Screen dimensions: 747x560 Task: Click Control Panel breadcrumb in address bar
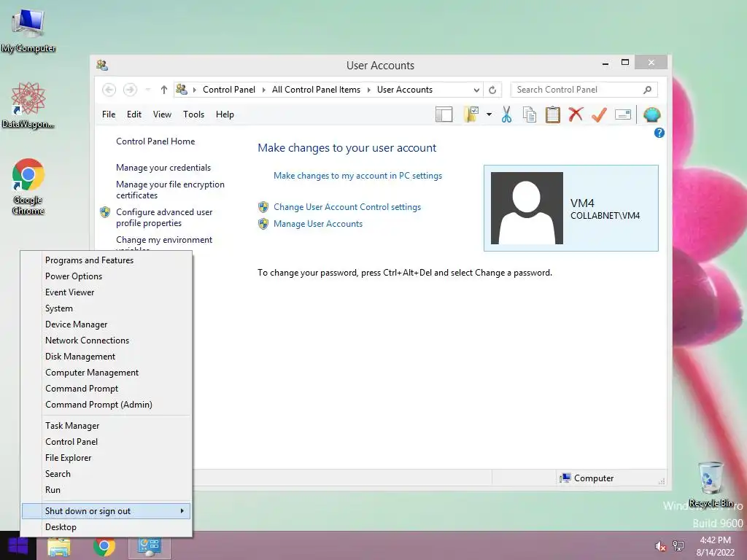point(229,90)
